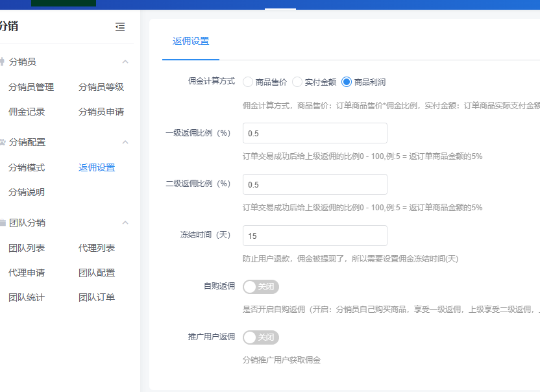Collapse the sidebar using the fold icon
The image size is (540, 392).
click(119, 27)
